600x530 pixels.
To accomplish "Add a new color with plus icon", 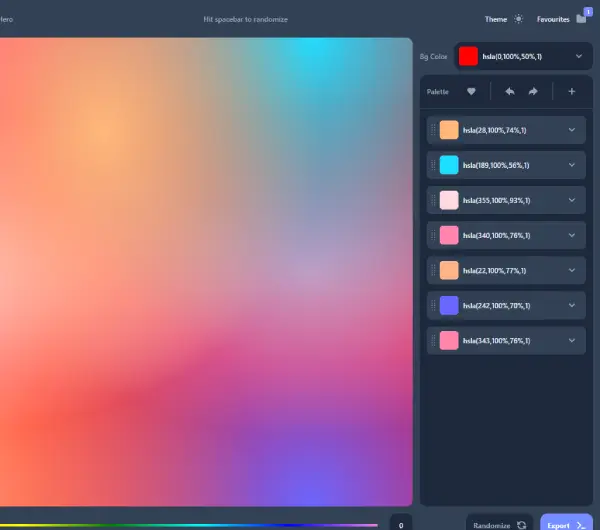I will point(572,92).
